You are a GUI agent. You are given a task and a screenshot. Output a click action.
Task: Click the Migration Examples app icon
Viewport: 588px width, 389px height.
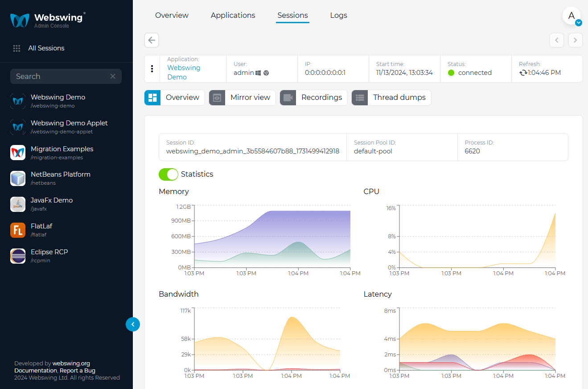click(18, 153)
